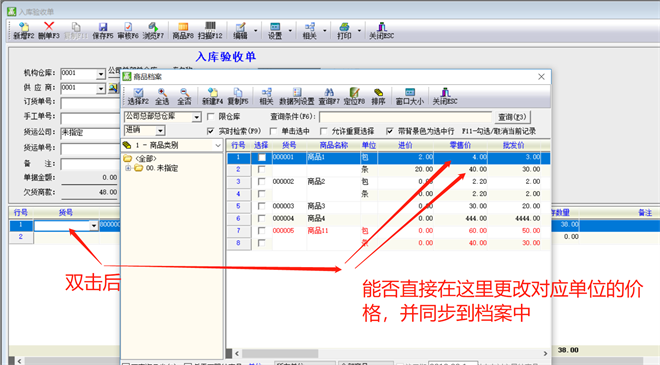
Task: Click the 窗口大小 window size icon
Action: [410, 96]
